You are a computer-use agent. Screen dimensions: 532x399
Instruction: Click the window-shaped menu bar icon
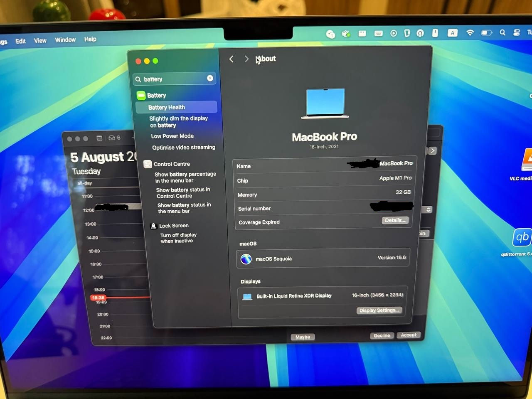tap(362, 33)
